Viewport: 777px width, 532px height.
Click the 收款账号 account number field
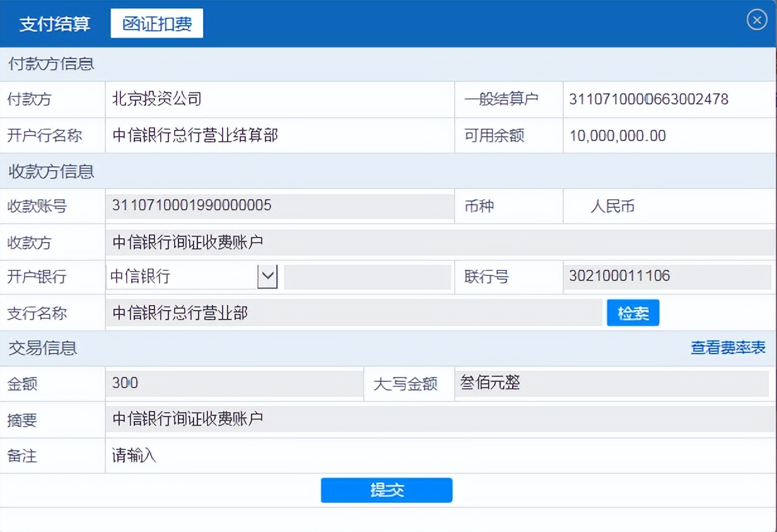click(277, 206)
